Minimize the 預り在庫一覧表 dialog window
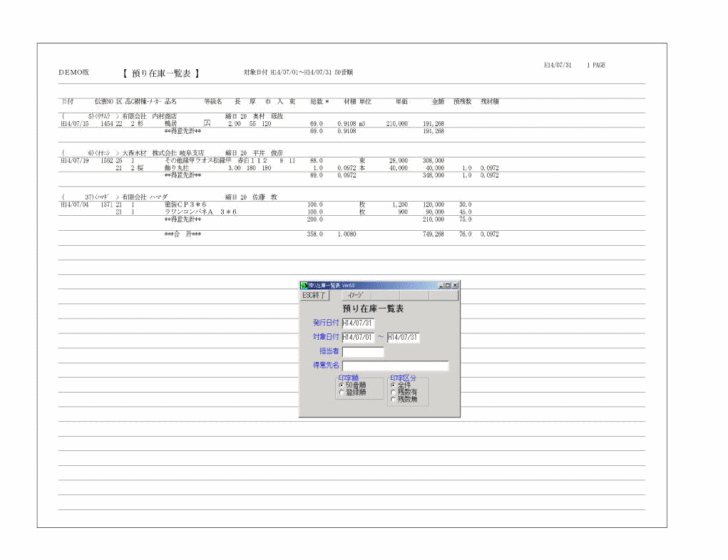The width and height of the screenshot is (728, 560). (x=441, y=285)
